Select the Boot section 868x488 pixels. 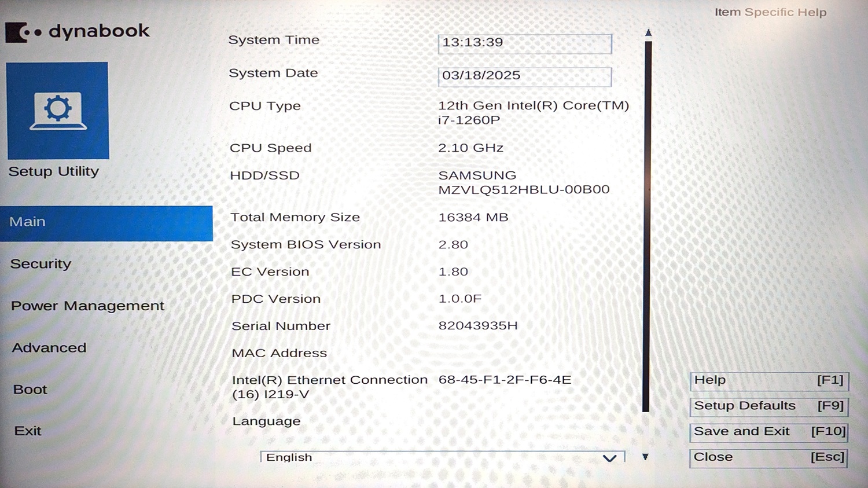click(30, 390)
